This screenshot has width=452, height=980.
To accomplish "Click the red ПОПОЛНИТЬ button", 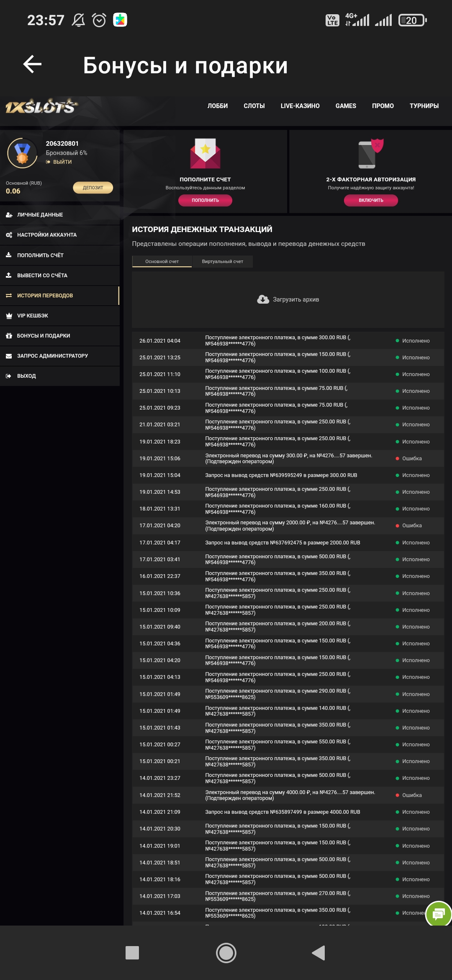I will click(205, 200).
